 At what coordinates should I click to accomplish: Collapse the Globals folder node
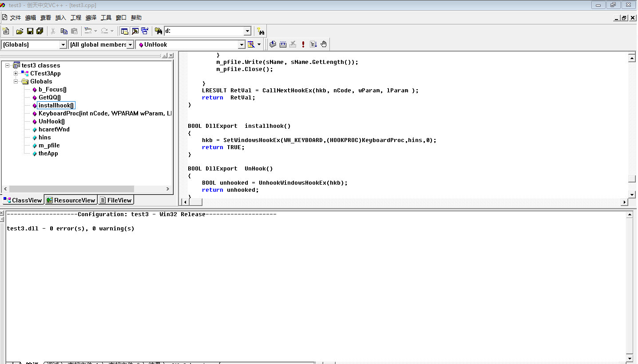click(x=16, y=81)
